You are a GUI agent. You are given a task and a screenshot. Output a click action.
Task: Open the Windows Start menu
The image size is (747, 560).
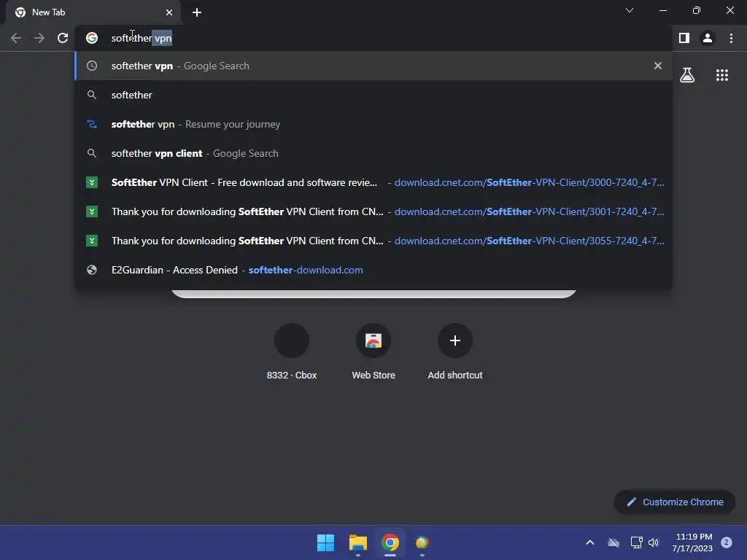[326, 542]
